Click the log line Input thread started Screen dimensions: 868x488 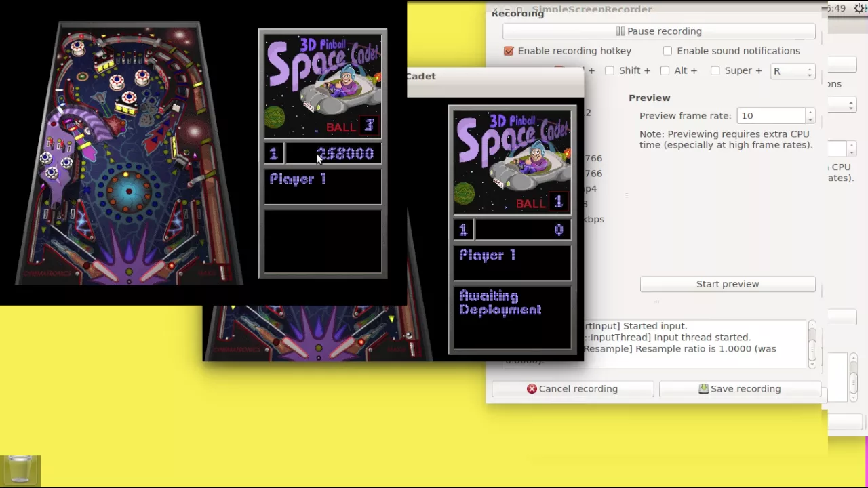pos(667,337)
